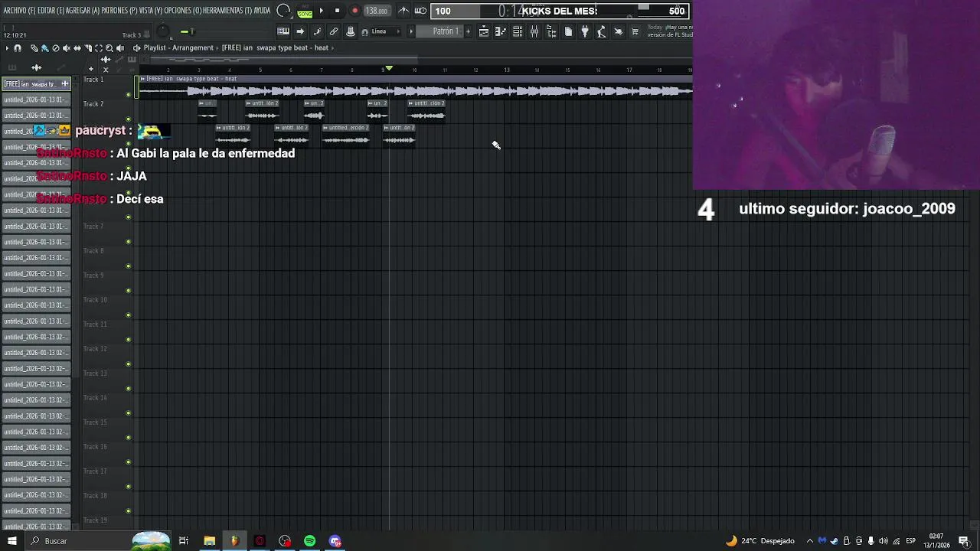Viewport: 980px width, 551px height.
Task: Mute Track 8 with its green light
Action: [x=129, y=266]
